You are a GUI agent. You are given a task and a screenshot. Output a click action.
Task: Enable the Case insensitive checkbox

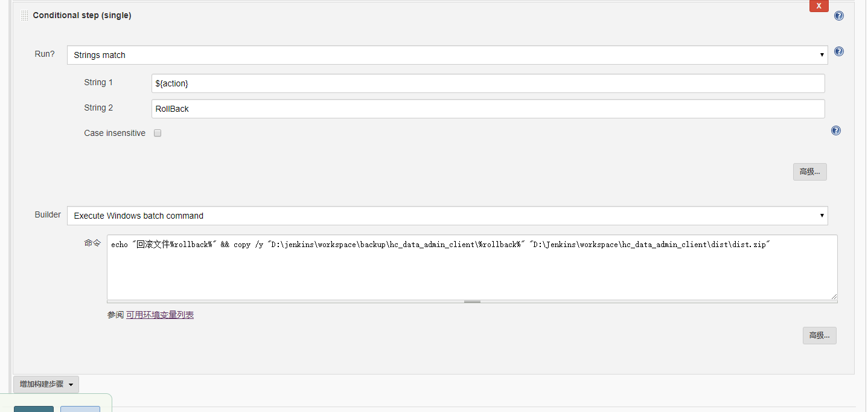click(158, 133)
